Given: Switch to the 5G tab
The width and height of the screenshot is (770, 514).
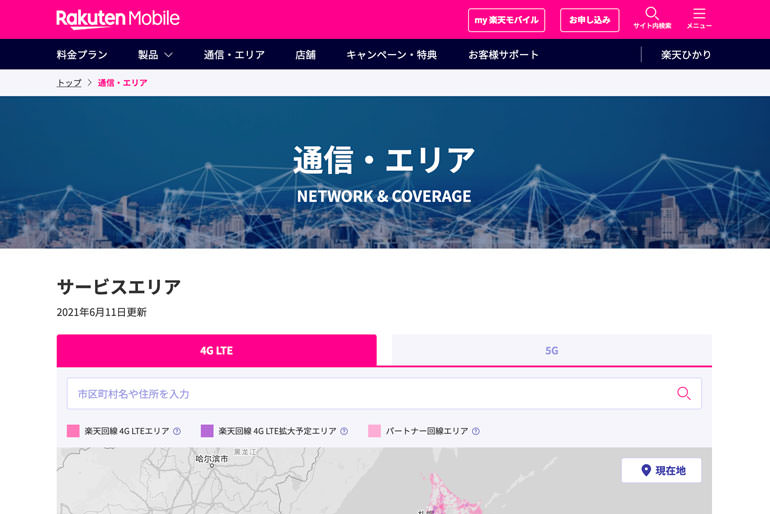Looking at the screenshot, I should [551, 350].
